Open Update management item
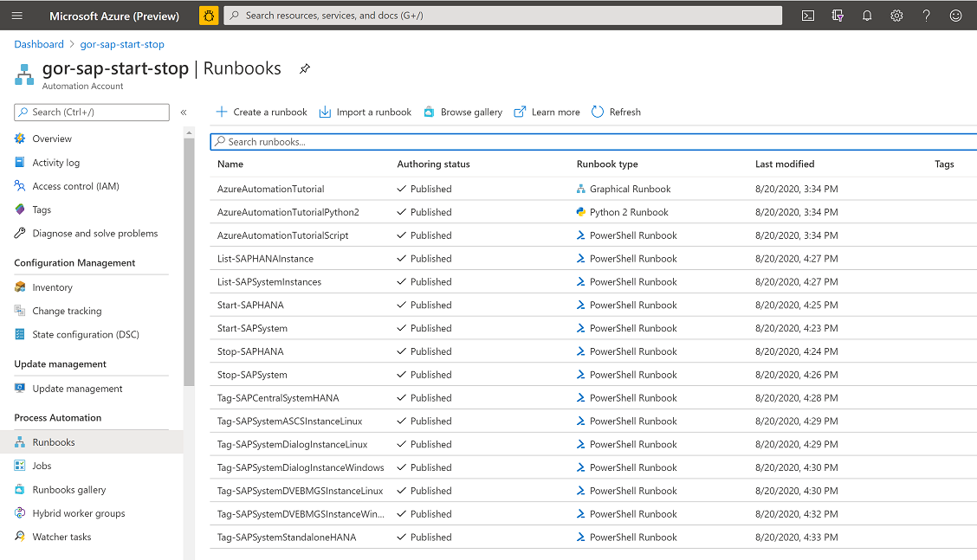This screenshot has height=560, width=977. [x=77, y=389]
